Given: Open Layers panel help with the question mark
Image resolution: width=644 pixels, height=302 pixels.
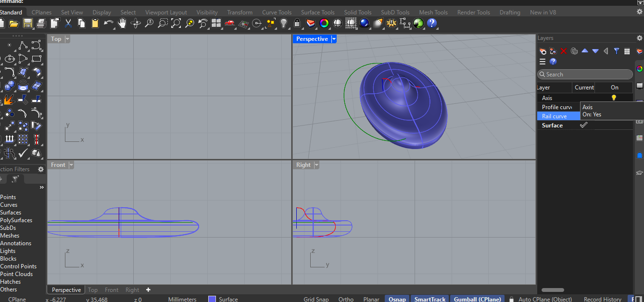Looking at the screenshot, I should pyautogui.click(x=553, y=62).
